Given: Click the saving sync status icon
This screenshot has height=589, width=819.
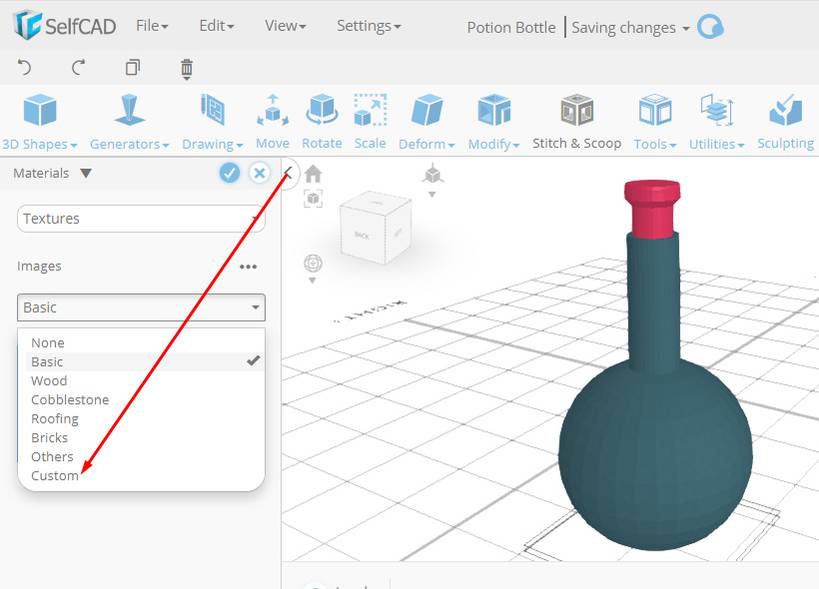Looking at the screenshot, I should click(x=710, y=27).
